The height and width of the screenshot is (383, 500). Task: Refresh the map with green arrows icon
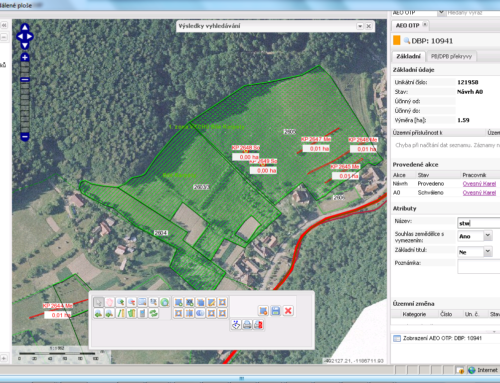point(153,313)
